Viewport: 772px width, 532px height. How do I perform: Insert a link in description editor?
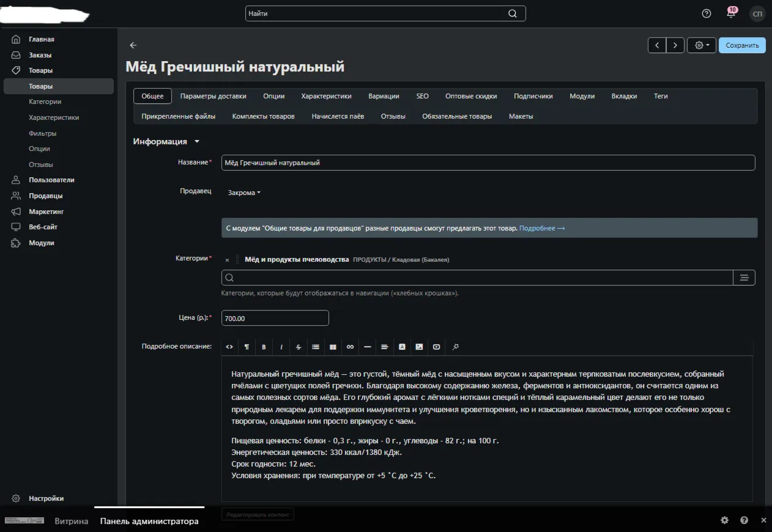tap(350, 347)
